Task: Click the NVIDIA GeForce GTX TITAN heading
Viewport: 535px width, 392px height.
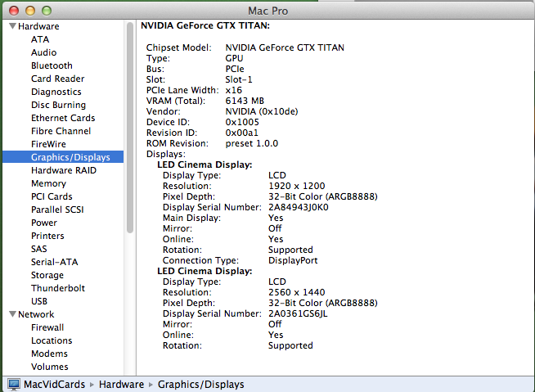Action: pyautogui.click(x=205, y=25)
